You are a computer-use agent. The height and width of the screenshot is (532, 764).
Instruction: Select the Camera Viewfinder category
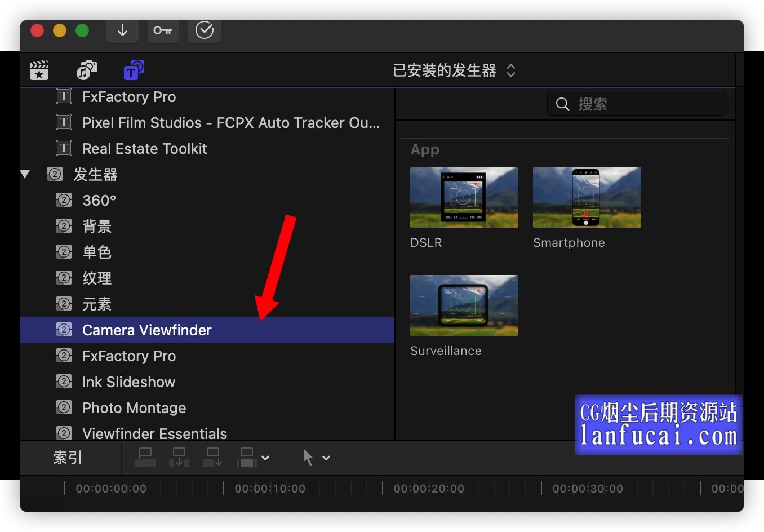(x=207, y=330)
